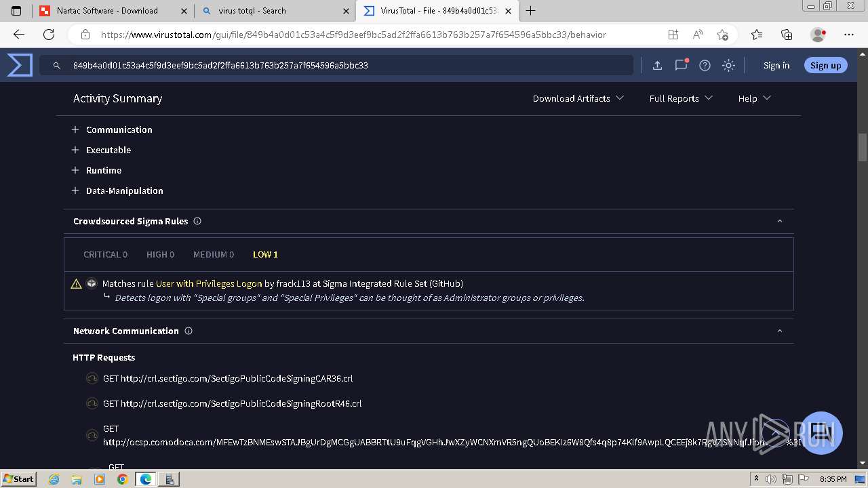Screen dimensions: 868x488
Task: Click GET crl.sectigo.com SectigoPublicCodeSigningRootR46.crl text
Action: pyautogui.click(x=233, y=403)
